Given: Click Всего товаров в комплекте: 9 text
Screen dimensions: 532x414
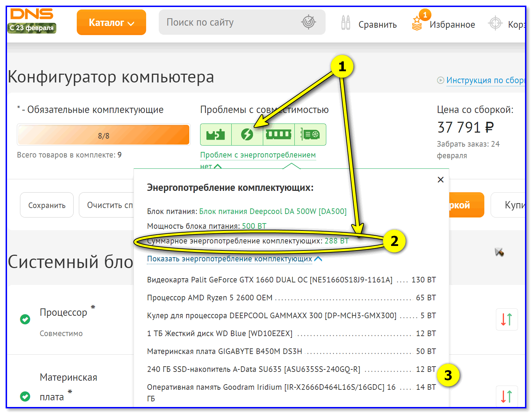Looking at the screenshot, I should tap(69, 155).
